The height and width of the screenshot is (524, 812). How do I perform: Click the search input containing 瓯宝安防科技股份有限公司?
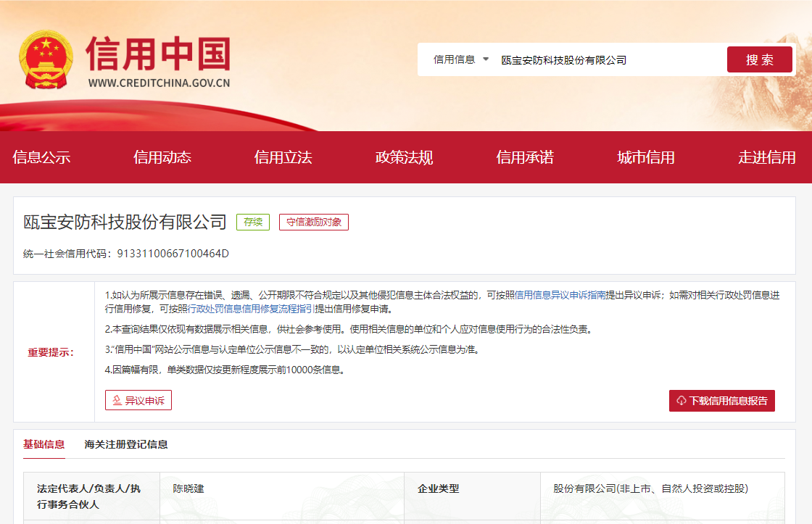[x=610, y=60]
